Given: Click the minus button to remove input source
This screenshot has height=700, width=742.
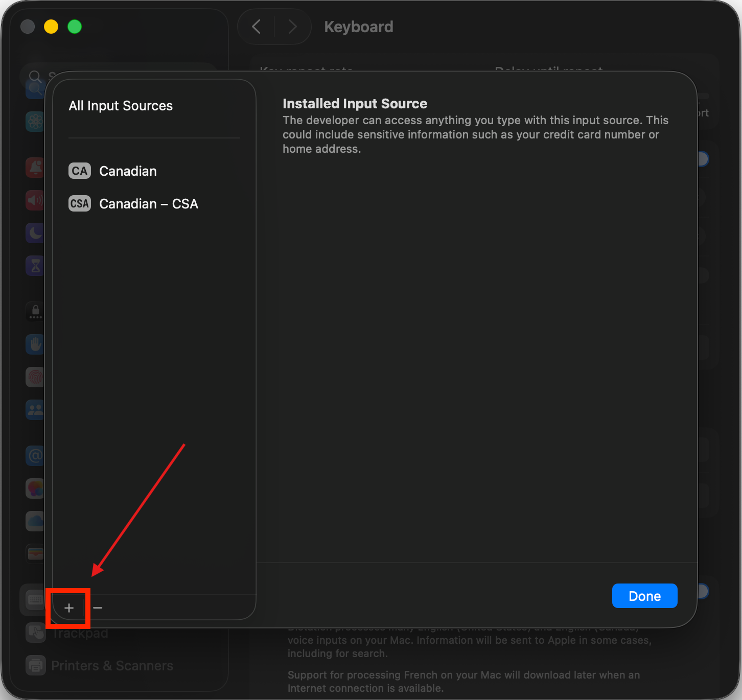Looking at the screenshot, I should pyautogui.click(x=98, y=608).
